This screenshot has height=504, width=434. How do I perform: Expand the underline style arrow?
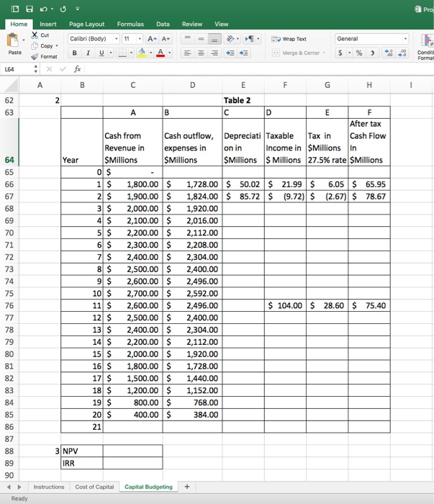(111, 53)
